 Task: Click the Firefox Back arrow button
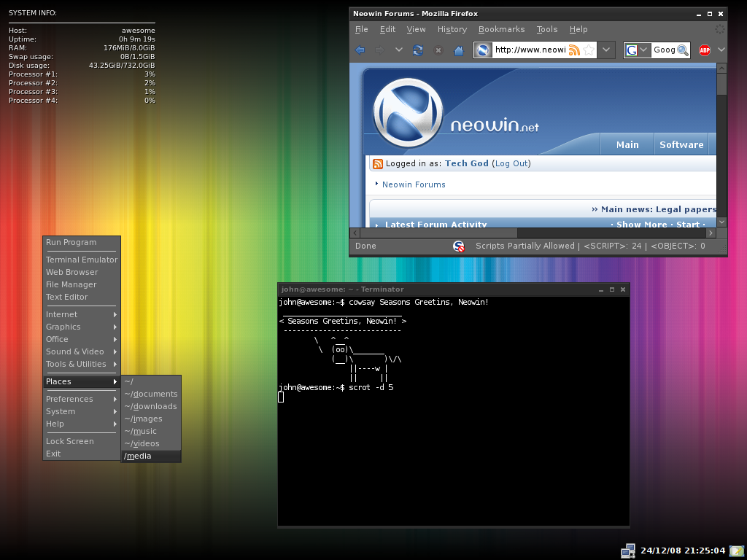pos(360,50)
